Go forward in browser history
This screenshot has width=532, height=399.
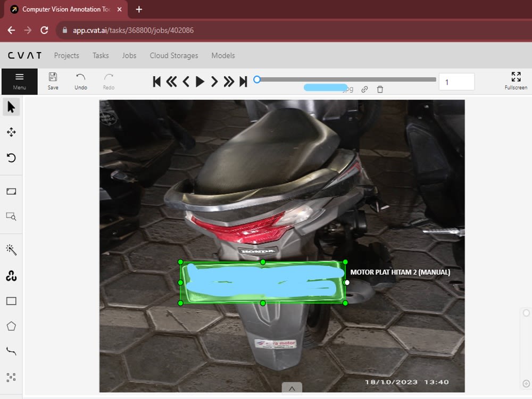click(x=28, y=30)
